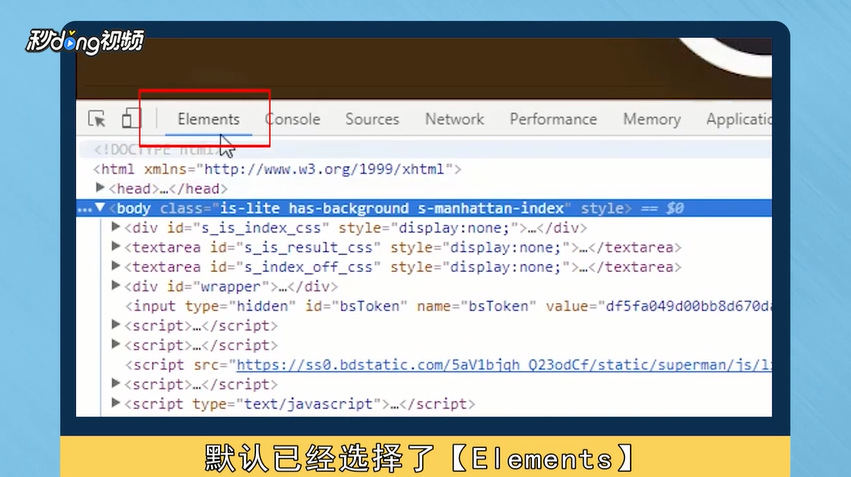This screenshot has height=477, width=851.
Task: Switch to the Network tab
Action: [454, 119]
